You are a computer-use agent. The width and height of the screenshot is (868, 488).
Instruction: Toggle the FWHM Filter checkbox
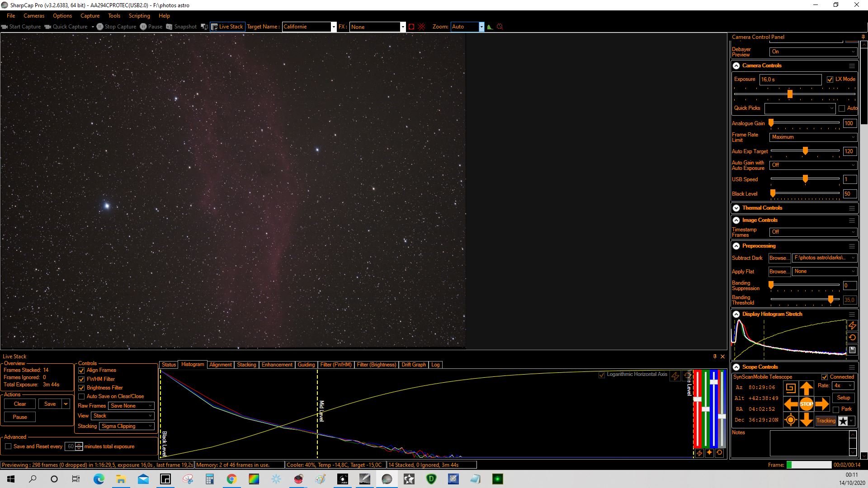point(81,380)
